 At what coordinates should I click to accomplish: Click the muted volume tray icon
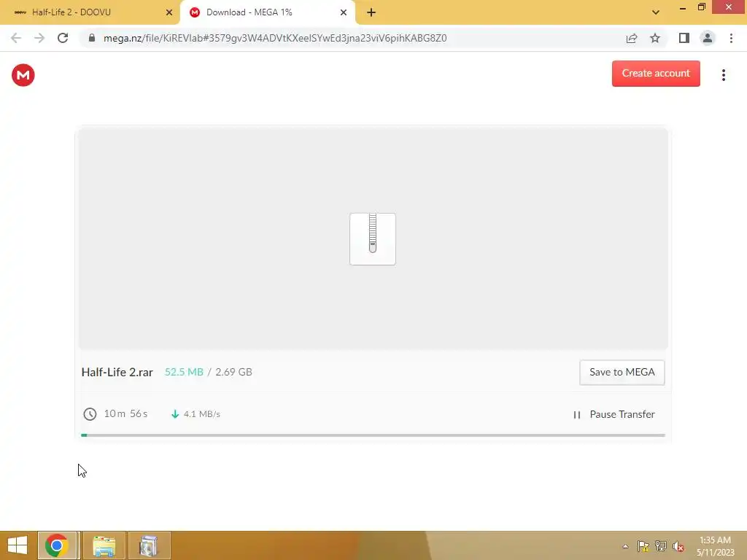pyautogui.click(x=678, y=546)
